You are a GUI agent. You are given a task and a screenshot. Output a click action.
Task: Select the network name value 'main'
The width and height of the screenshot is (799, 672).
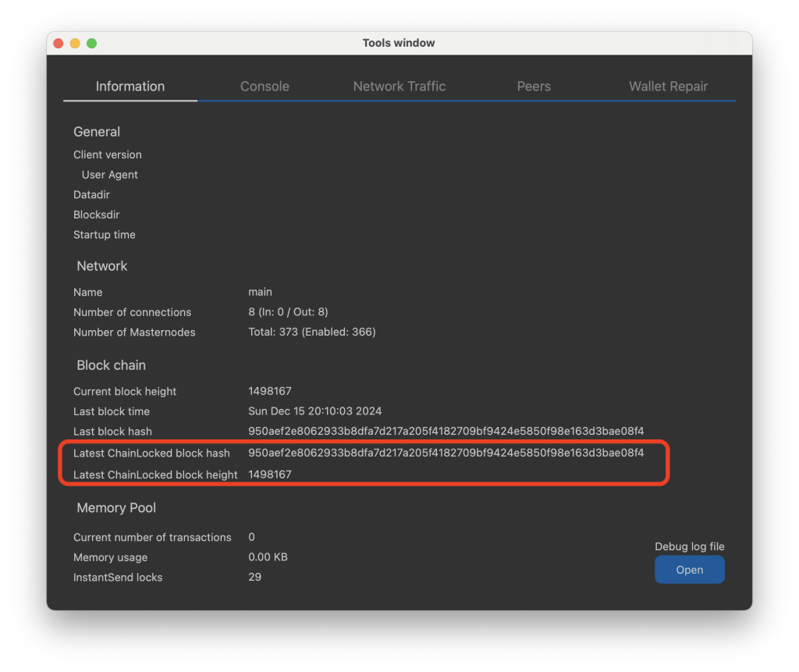260,292
